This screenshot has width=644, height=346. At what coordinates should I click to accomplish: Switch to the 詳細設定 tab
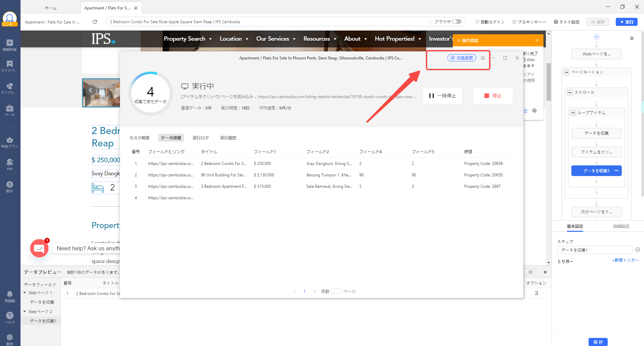(621, 226)
